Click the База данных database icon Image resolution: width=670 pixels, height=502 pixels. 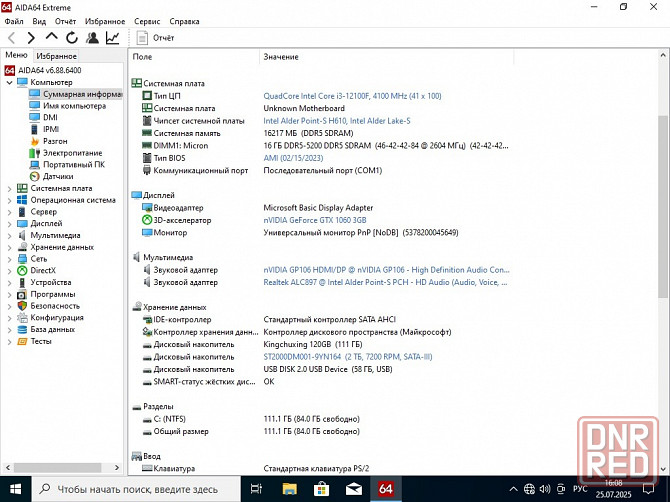pos(22,329)
